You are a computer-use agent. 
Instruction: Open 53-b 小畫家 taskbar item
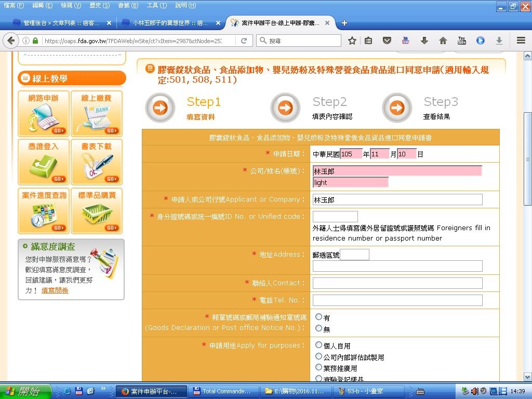tap(368, 391)
